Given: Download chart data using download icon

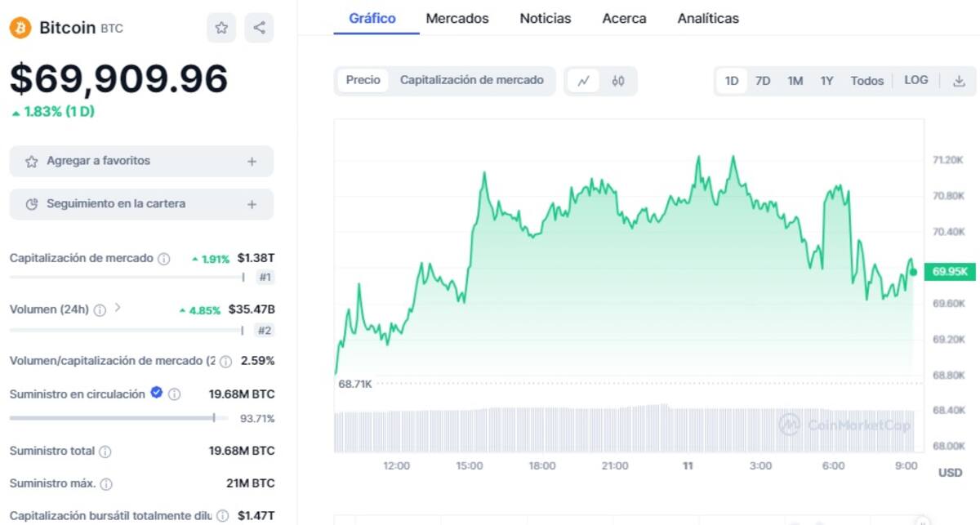Looking at the screenshot, I should pos(959,81).
